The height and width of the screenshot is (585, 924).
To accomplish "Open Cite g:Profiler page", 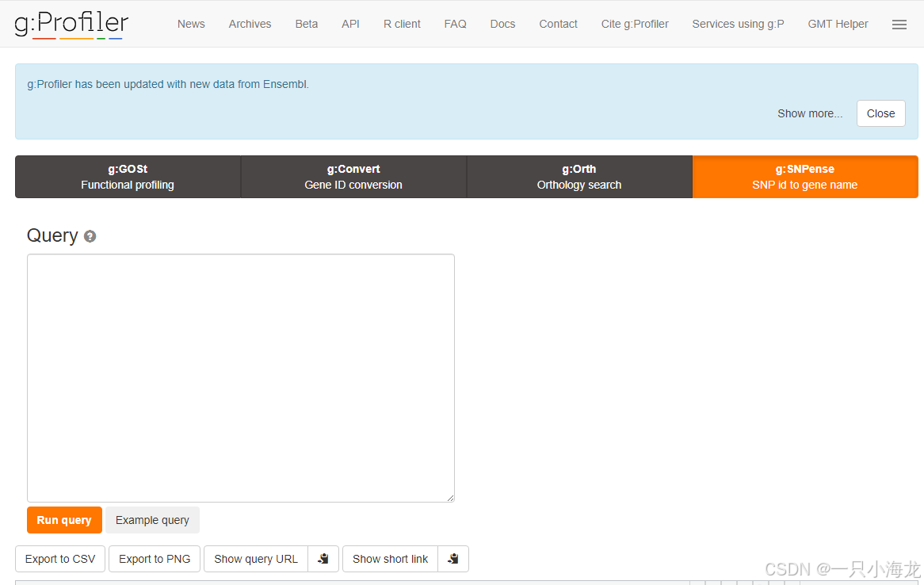I will (635, 25).
